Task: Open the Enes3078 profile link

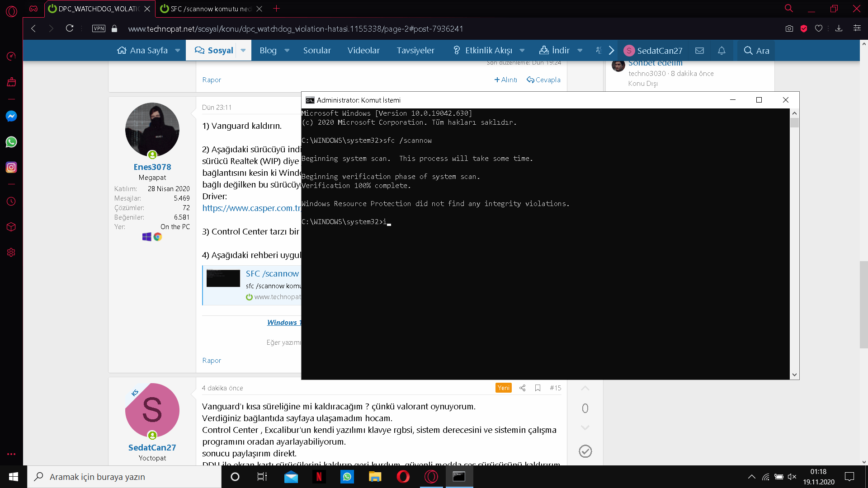Action: [x=152, y=167]
